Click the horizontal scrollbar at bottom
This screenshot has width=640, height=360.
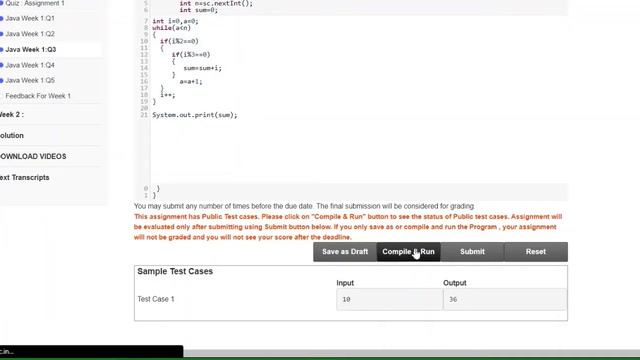pyautogui.click(x=411, y=353)
